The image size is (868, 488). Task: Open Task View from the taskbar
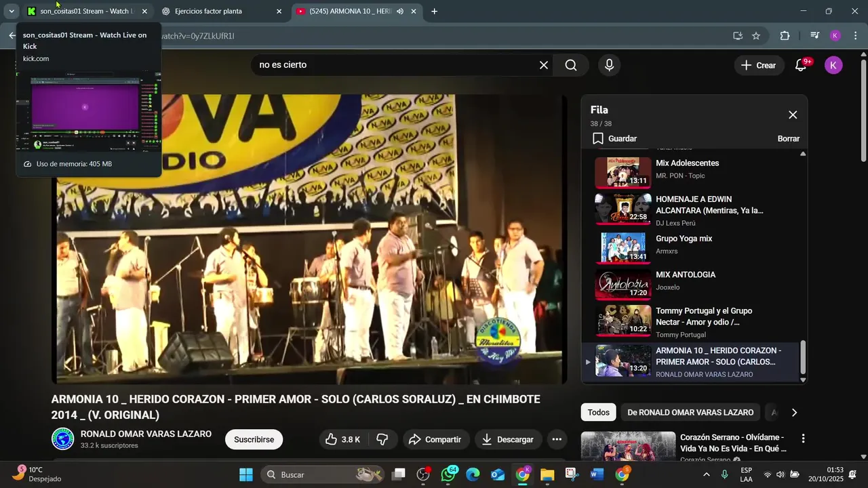[x=398, y=474]
